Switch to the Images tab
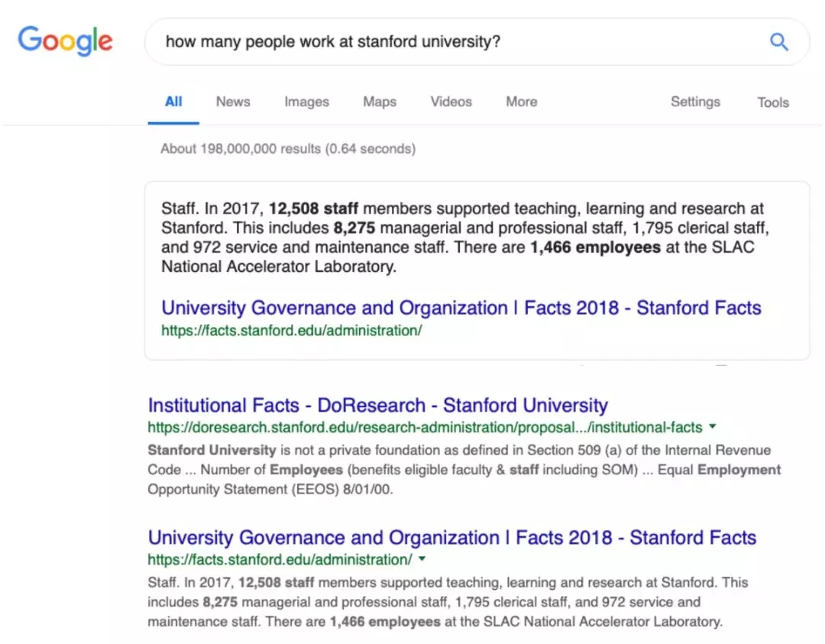825x644 pixels. click(x=307, y=102)
